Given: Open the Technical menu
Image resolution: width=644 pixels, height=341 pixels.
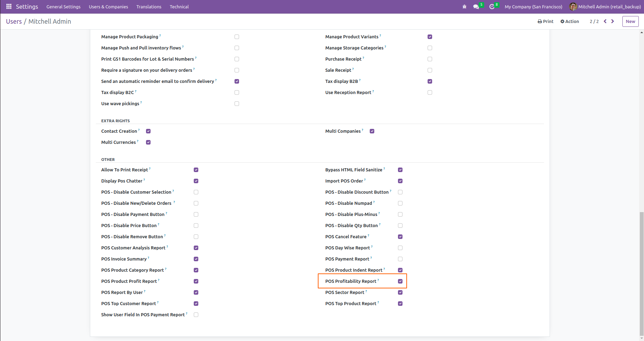Looking at the screenshot, I should click(x=179, y=7).
